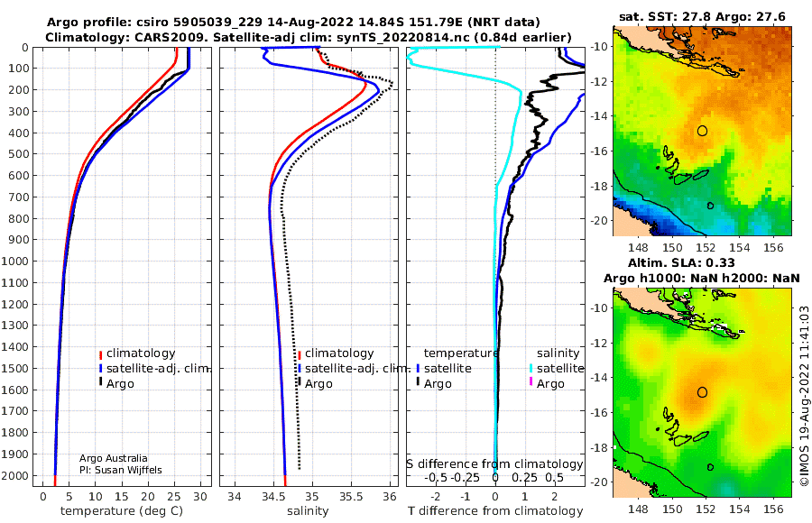Click the dotted Argo salinity peak near 36

click(392, 84)
